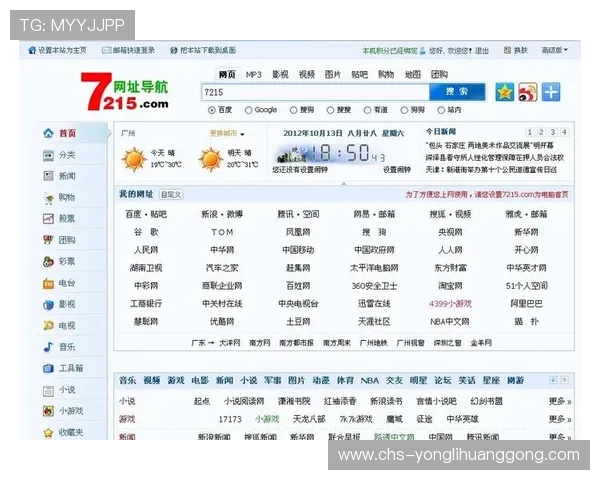The width and height of the screenshot is (600, 480).
Task: Click tomorrow's sunny weather icon
Action: click(x=210, y=159)
